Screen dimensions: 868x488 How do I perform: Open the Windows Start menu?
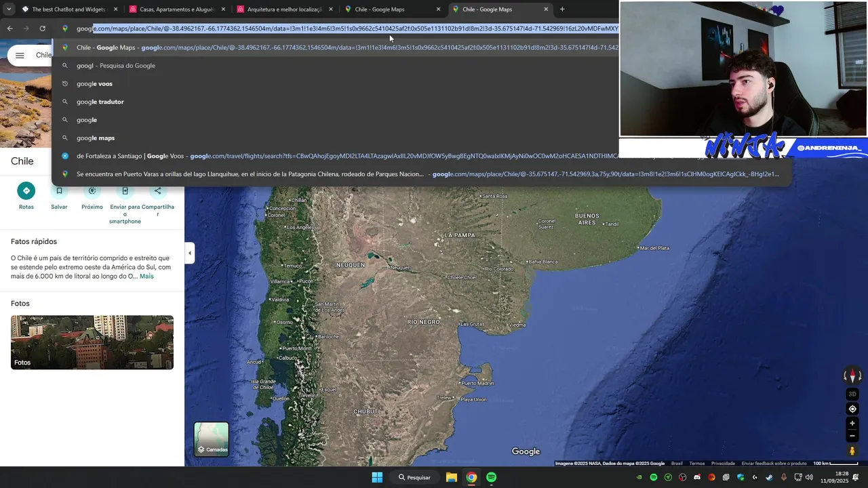tap(377, 477)
